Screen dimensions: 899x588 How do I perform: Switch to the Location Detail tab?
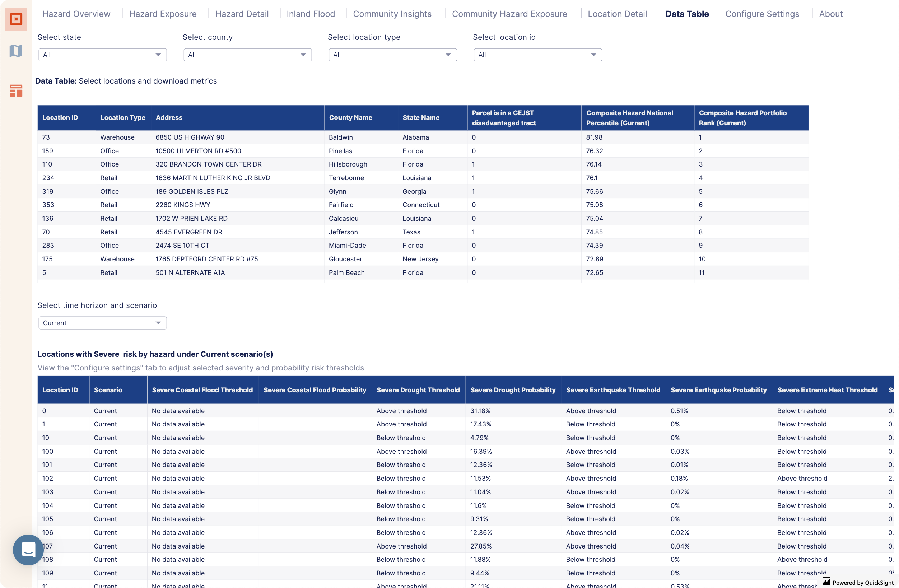tap(617, 14)
